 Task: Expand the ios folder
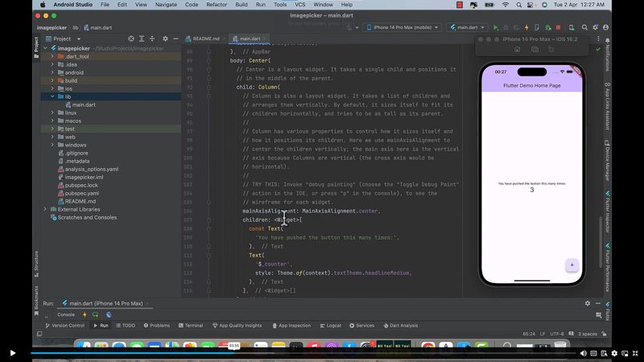[x=52, y=88]
